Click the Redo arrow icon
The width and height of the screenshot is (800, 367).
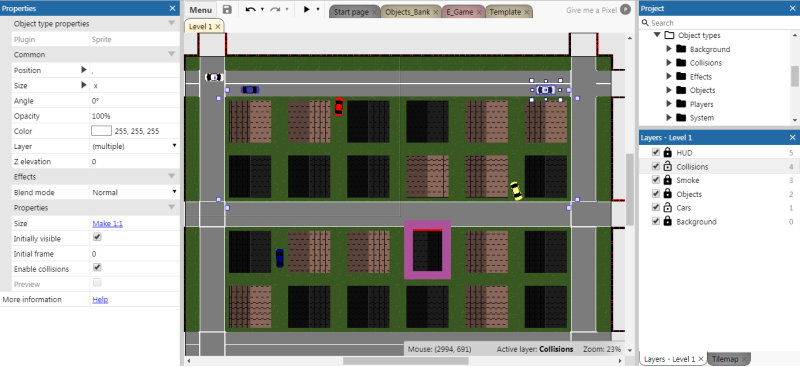[x=276, y=10]
